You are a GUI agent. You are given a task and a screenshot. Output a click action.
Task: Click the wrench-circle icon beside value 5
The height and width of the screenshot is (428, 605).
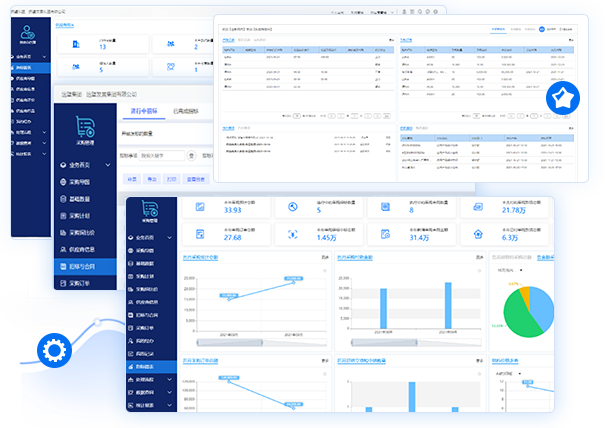point(292,207)
